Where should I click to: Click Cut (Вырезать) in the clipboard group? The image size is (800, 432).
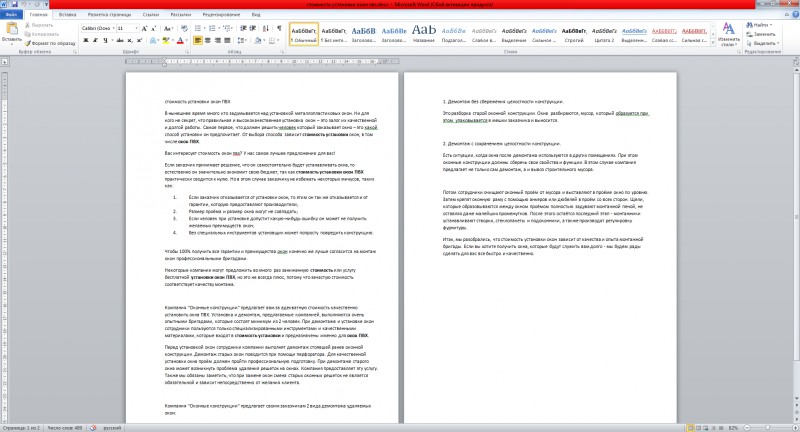pos(39,25)
